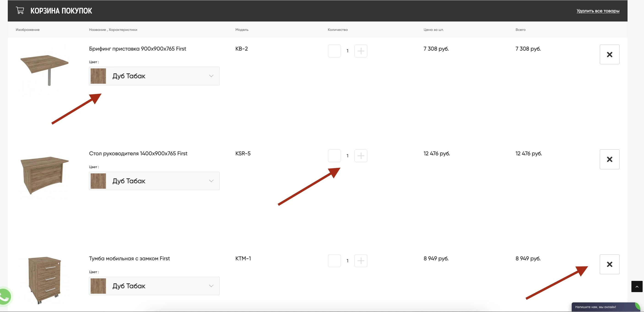Image resolution: width=644 pixels, height=312 pixels.
Task: Decrease quantity of Стол руководителя
Action: (334, 156)
